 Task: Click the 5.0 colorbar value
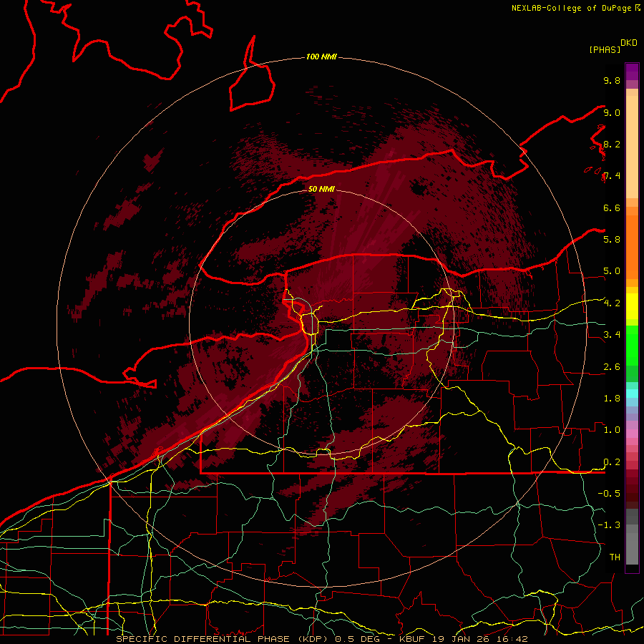(x=612, y=271)
